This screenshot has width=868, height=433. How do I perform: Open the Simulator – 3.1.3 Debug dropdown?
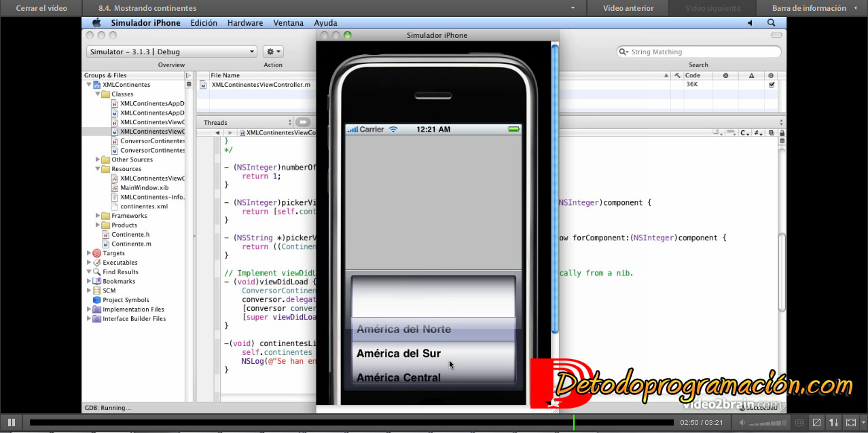tap(170, 51)
